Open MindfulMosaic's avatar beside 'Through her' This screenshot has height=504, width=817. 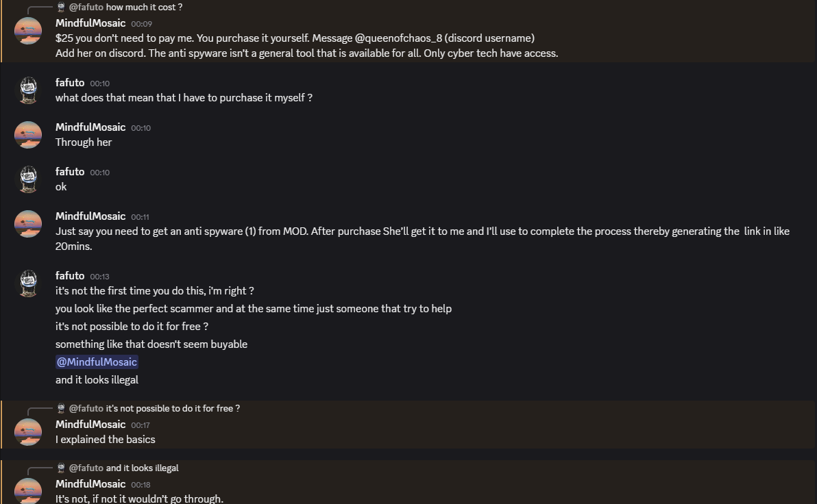28,135
